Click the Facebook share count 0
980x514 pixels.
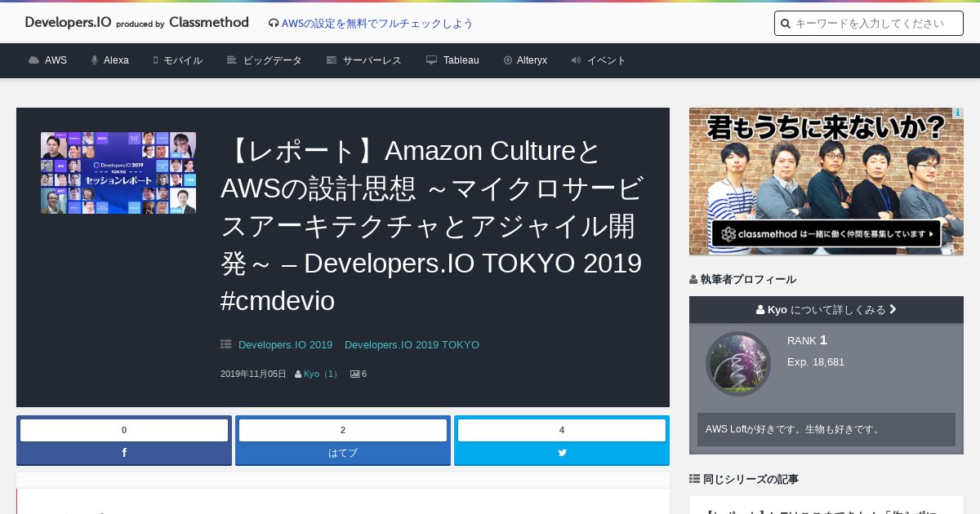pyautogui.click(x=124, y=430)
